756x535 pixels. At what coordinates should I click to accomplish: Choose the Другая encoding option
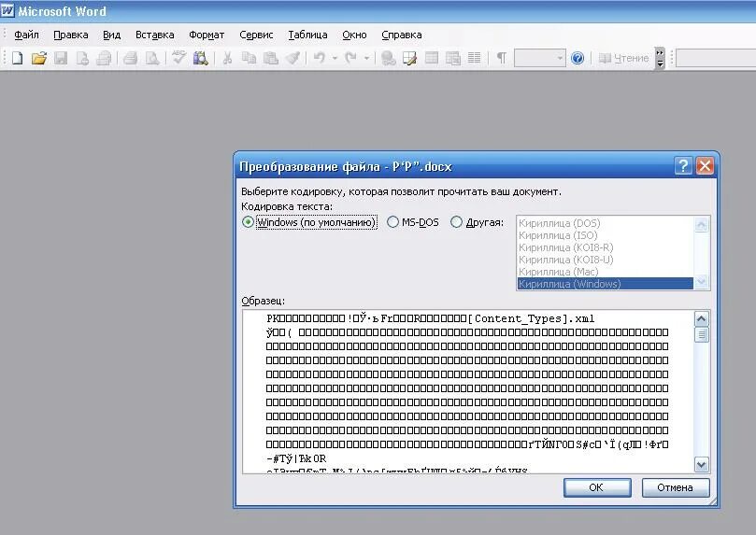tap(478, 222)
